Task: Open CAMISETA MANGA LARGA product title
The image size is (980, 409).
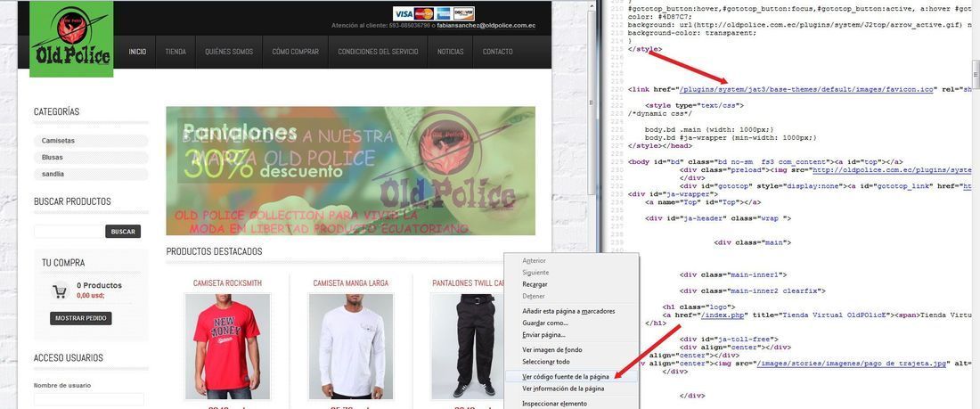Action: coord(351,283)
